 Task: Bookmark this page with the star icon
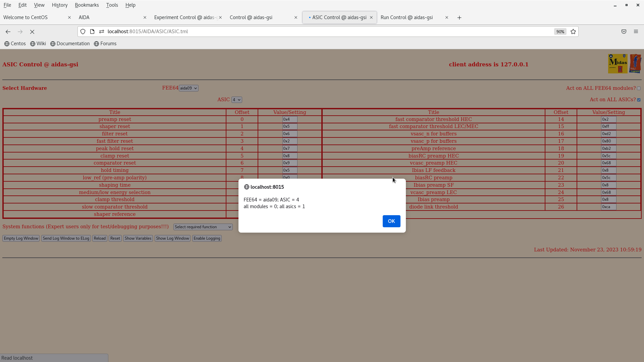coord(573,32)
